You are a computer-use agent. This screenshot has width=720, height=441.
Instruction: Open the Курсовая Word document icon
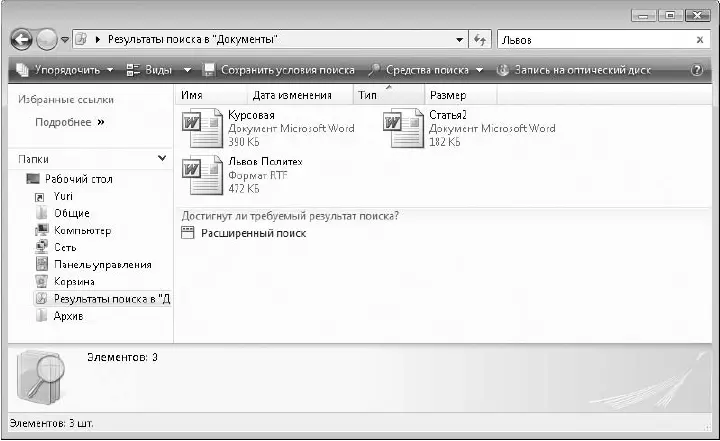(x=199, y=128)
